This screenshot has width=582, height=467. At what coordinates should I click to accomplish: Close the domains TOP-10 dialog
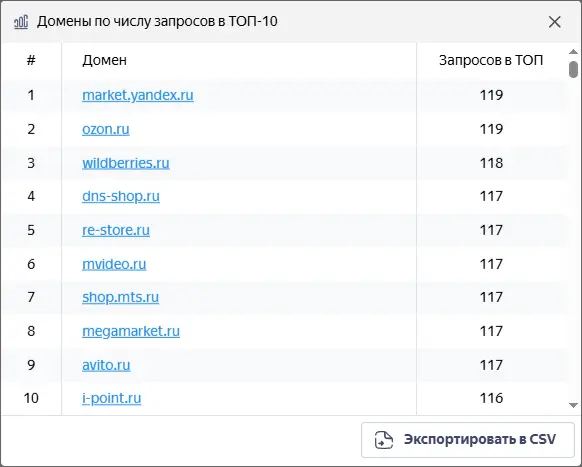pyautogui.click(x=555, y=22)
